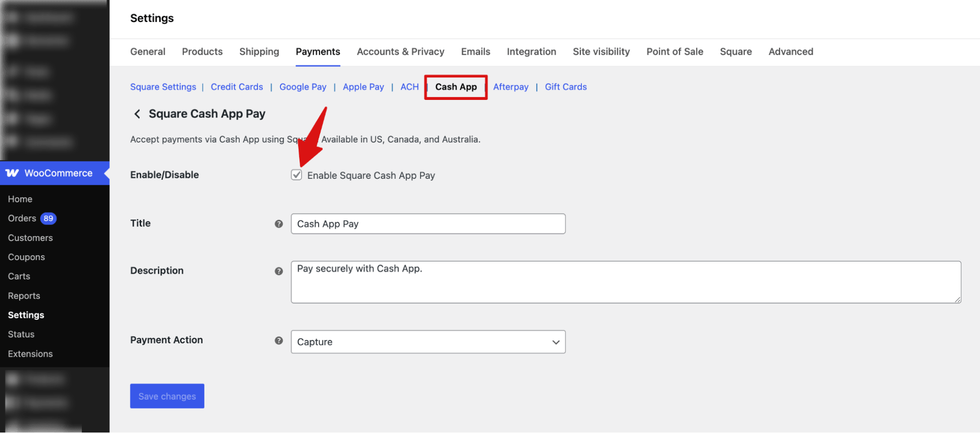Open the help tooltip icon for Title
This screenshot has height=433, width=980.
[279, 224]
